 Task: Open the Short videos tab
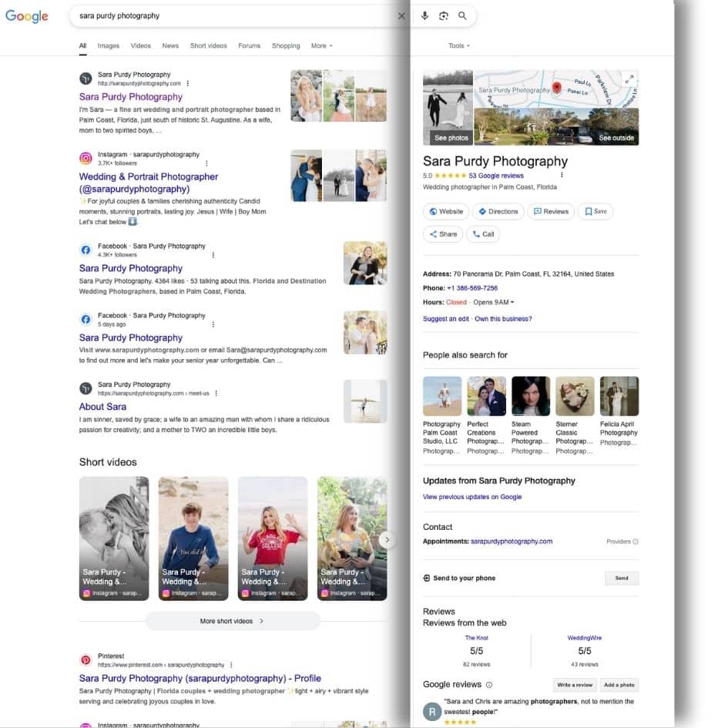pyautogui.click(x=209, y=45)
